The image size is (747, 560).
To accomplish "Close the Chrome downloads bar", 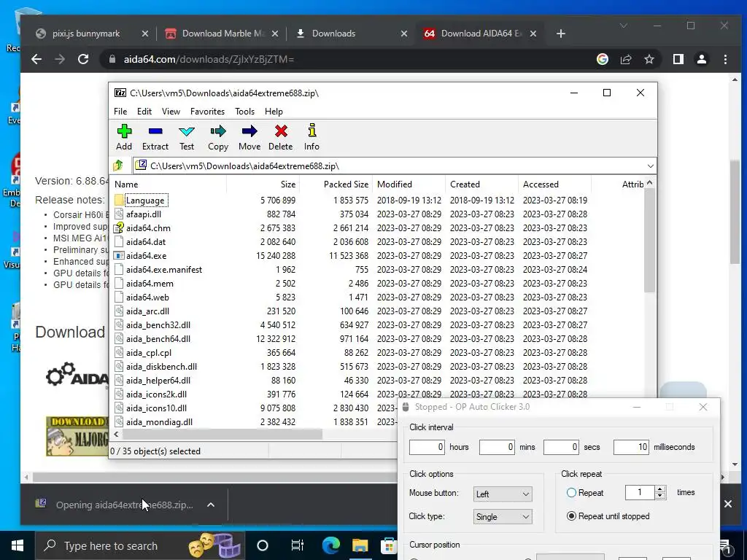I will tap(728, 504).
